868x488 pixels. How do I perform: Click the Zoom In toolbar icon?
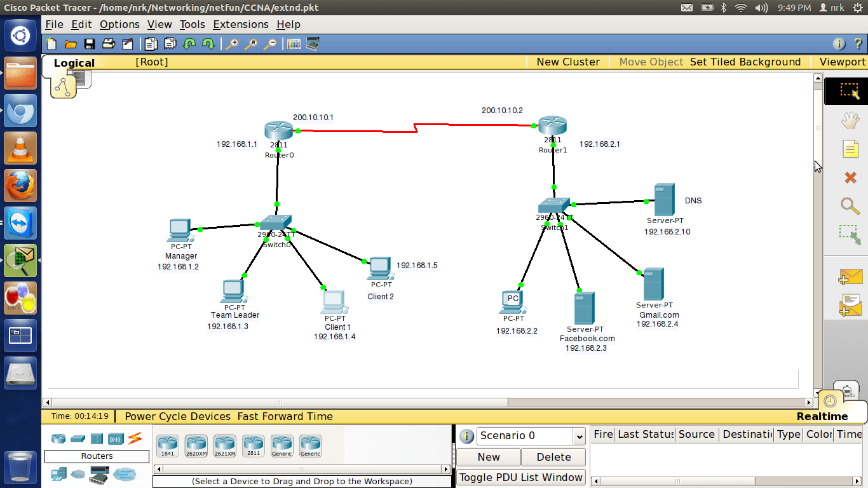pos(232,44)
